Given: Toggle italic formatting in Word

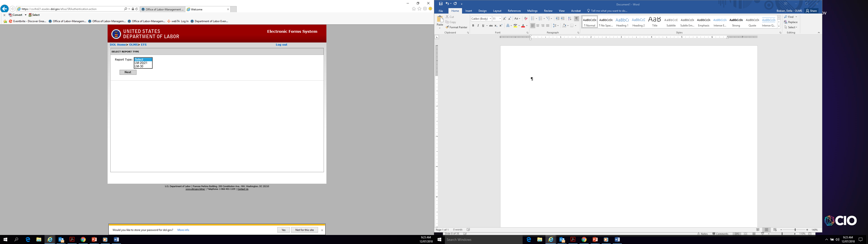Looking at the screenshot, I should pyautogui.click(x=478, y=26).
